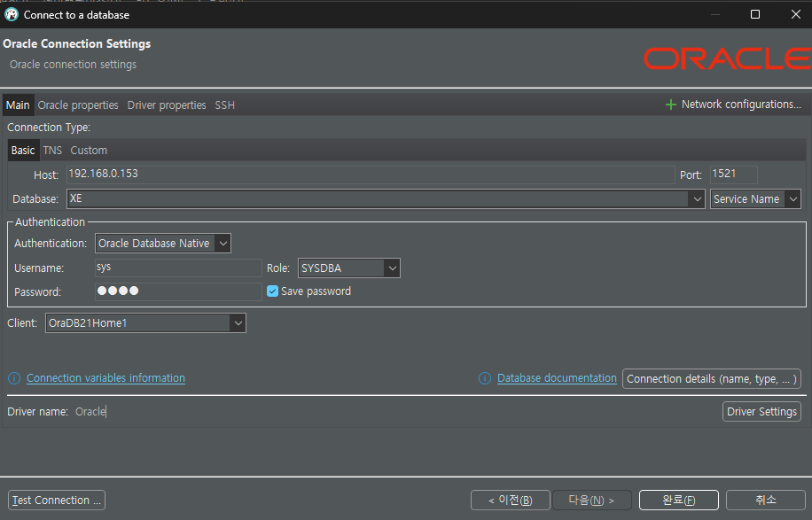Expand the Database XE dropdown arrow
This screenshot has width=812, height=520.
point(697,198)
